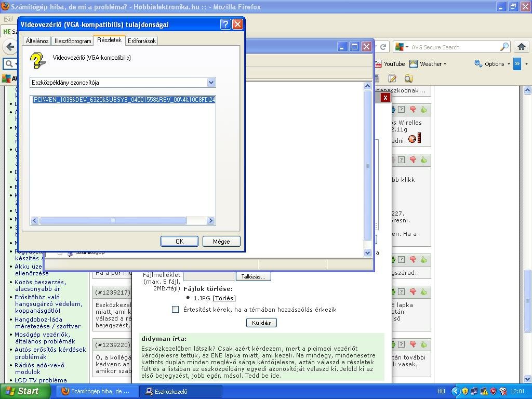Click the Options gears icon

pyautogui.click(x=478, y=64)
